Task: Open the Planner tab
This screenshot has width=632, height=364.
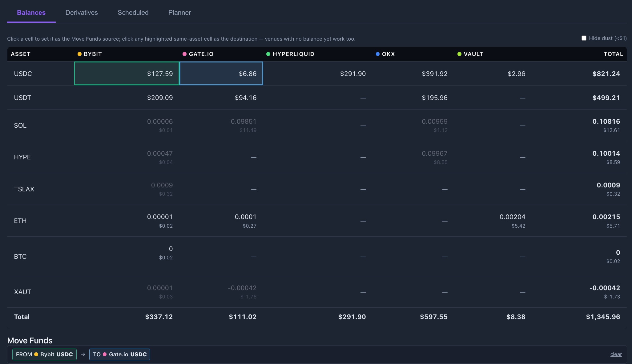Action: [180, 13]
